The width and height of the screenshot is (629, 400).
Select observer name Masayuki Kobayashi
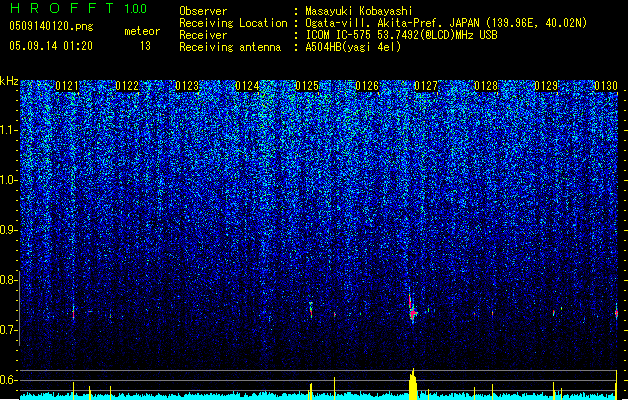[x=359, y=11]
